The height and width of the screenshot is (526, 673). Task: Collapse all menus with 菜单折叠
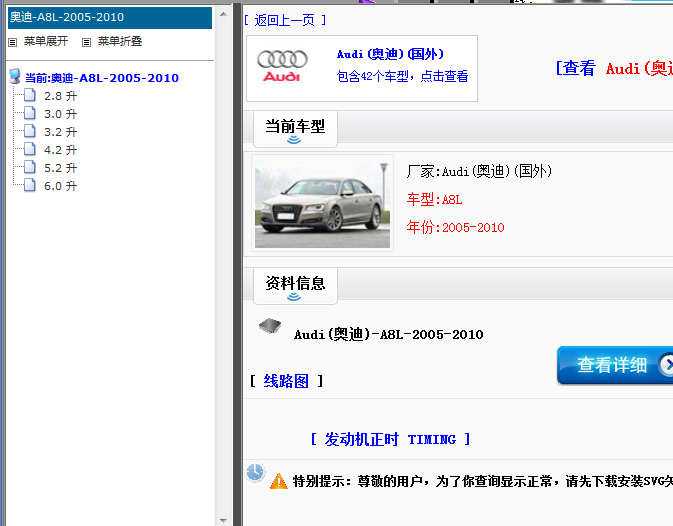click(x=120, y=42)
